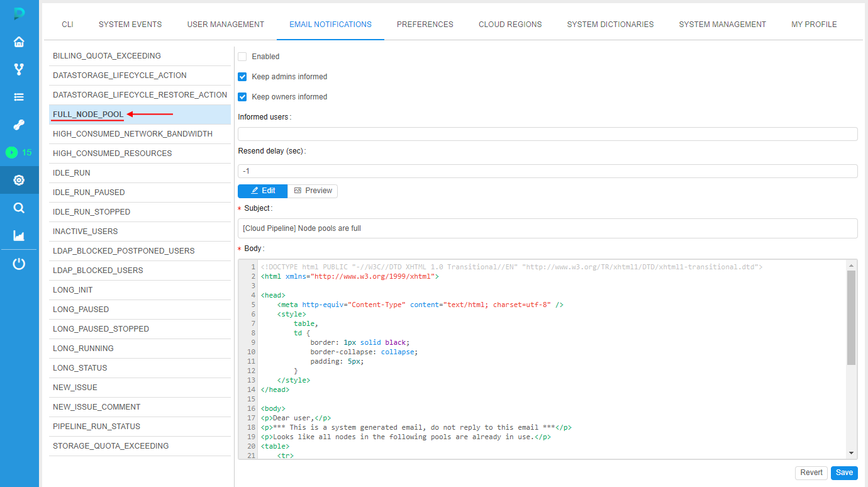This screenshot has height=487, width=868.
Task: Open the Home icon in sidebar
Action: coord(19,42)
